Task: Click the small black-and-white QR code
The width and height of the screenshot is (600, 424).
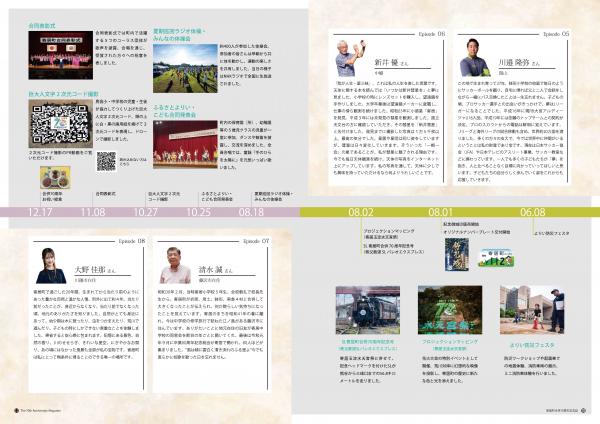Action: [x=106, y=161]
